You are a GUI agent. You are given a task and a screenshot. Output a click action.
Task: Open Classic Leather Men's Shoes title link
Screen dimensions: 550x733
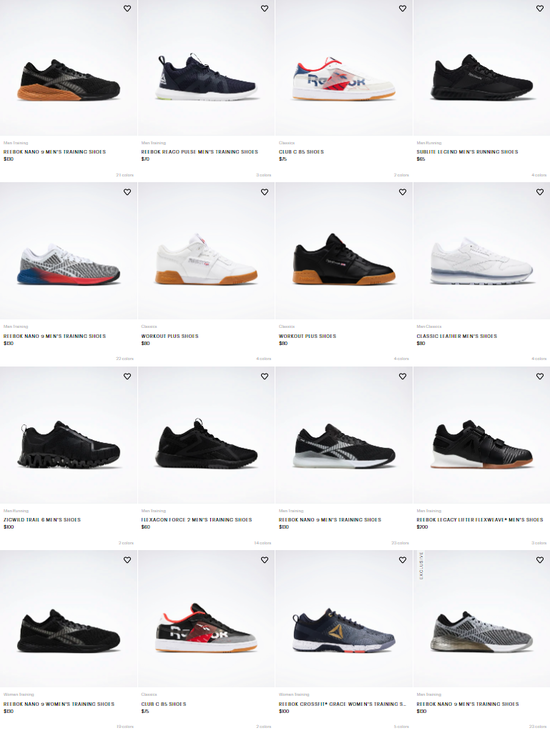pos(457,336)
